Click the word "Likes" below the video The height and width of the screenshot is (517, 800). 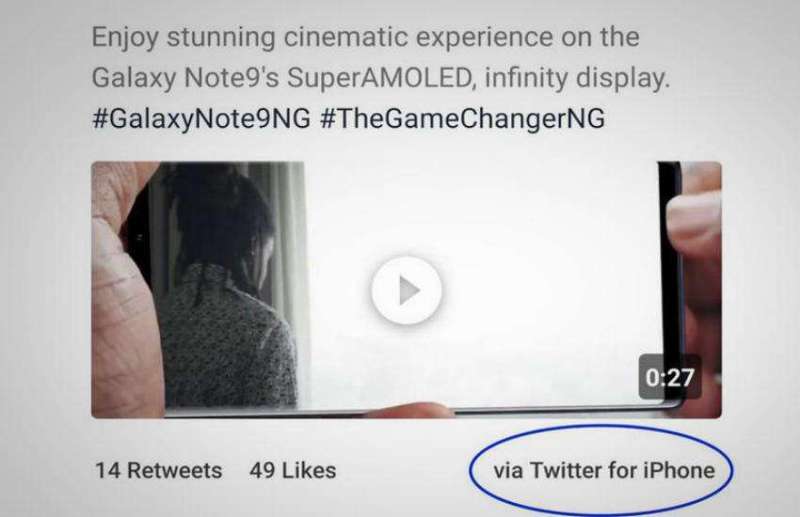pos(309,470)
